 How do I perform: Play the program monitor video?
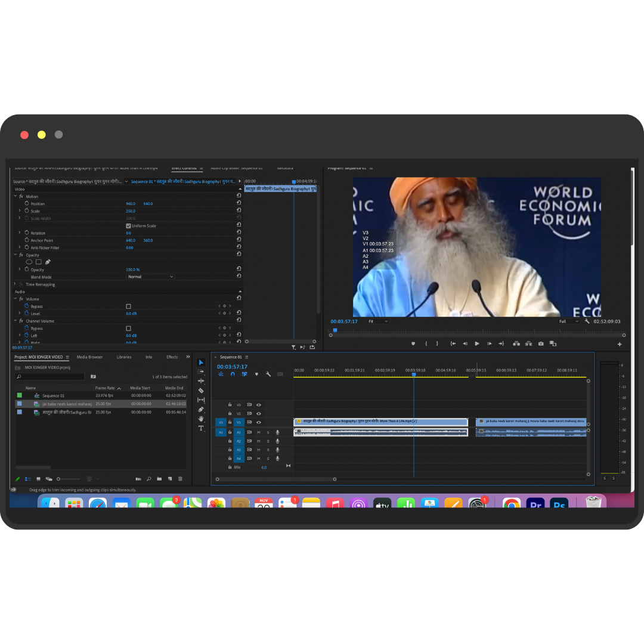(x=477, y=343)
